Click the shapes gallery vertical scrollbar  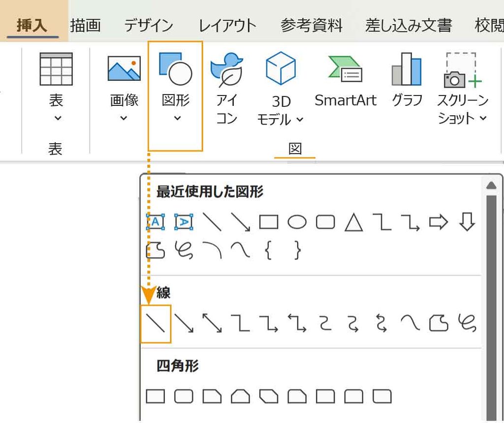point(492,307)
